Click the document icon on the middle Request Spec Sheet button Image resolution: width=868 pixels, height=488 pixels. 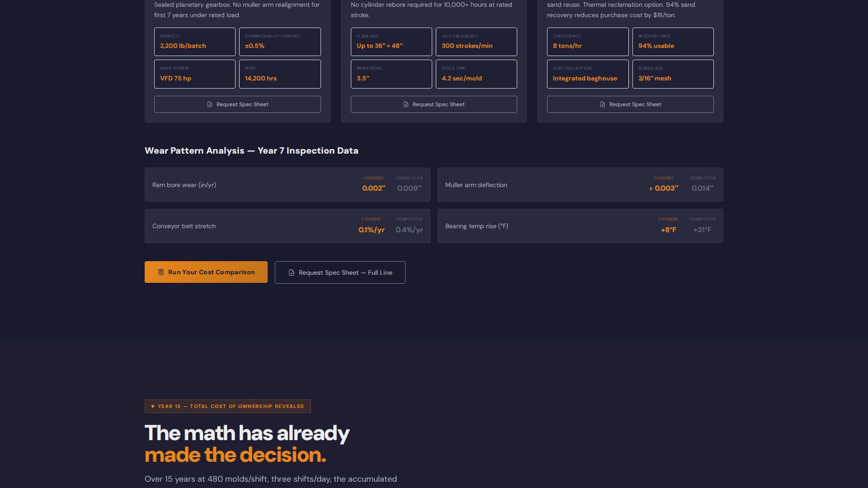pos(406,104)
